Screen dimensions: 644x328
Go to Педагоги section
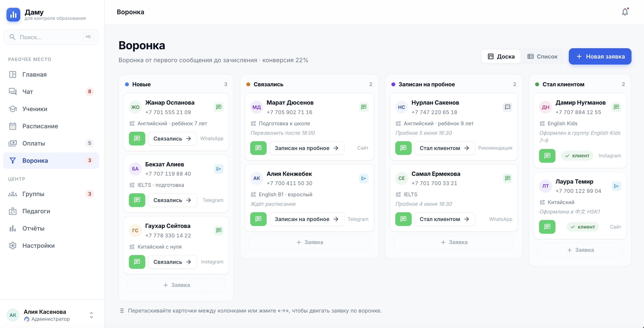(51, 211)
